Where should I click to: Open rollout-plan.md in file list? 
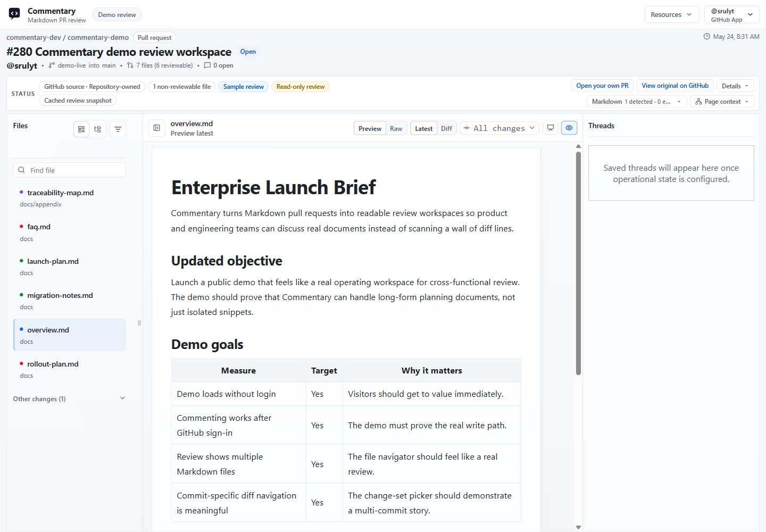pos(70,369)
